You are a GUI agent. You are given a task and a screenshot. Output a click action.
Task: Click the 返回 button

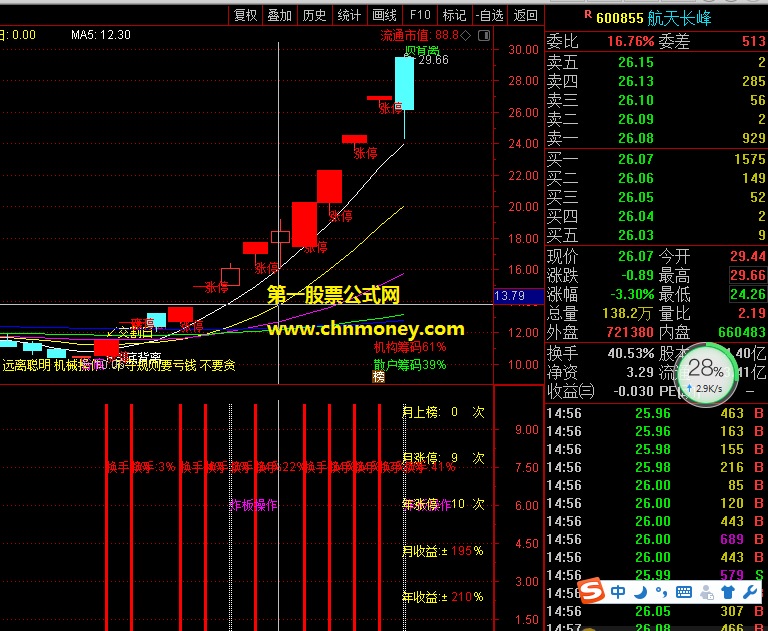526,16
